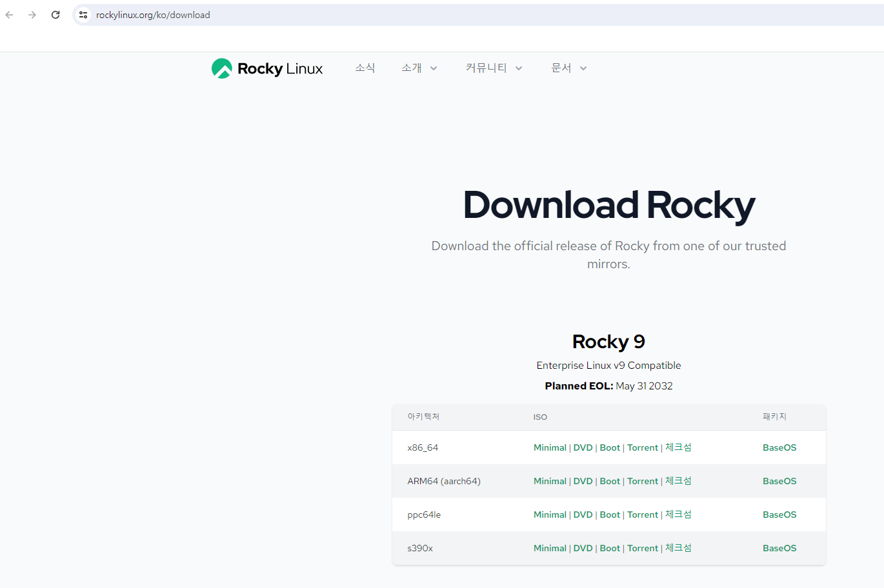Reload the page with the refresh icon
The image size is (884, 588).
[55, 15]
